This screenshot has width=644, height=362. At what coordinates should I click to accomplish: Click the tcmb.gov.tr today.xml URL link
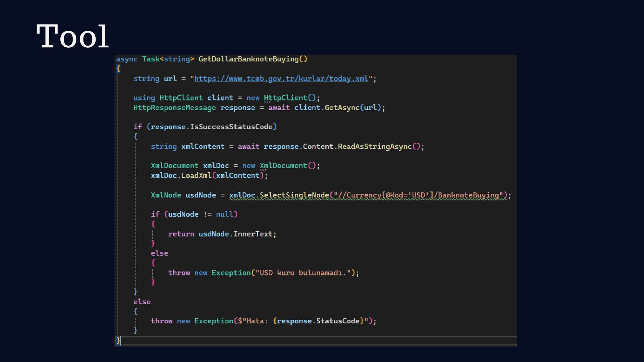[x=281, y=79]
